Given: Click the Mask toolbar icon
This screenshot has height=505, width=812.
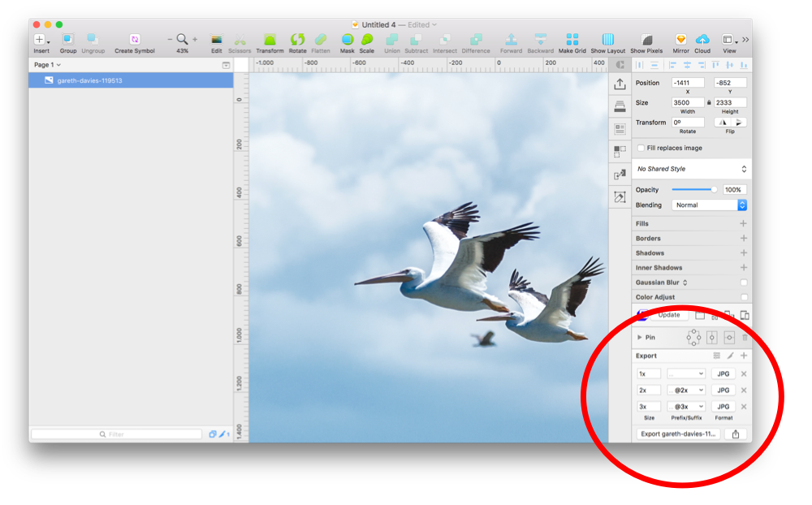Looking at the screenshot, I should 347,39.
